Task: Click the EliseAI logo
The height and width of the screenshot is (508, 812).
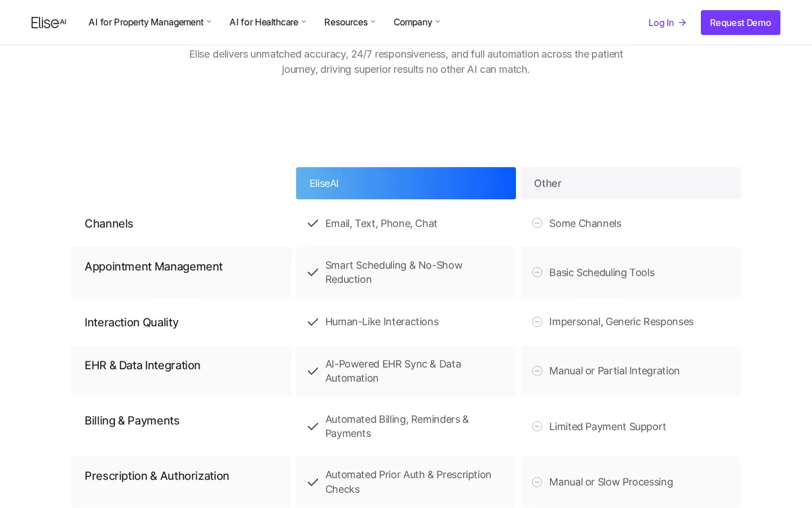Action: pyautogui.click(x=48, y=23)
